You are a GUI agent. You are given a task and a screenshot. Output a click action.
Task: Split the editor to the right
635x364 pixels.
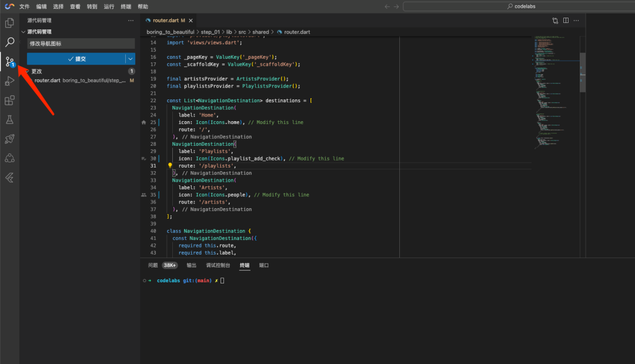point(566,20)
